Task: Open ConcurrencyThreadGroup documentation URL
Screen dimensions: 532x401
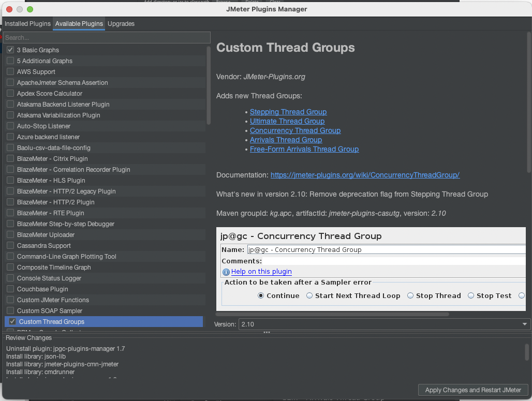Action: [x=365, y=175]
